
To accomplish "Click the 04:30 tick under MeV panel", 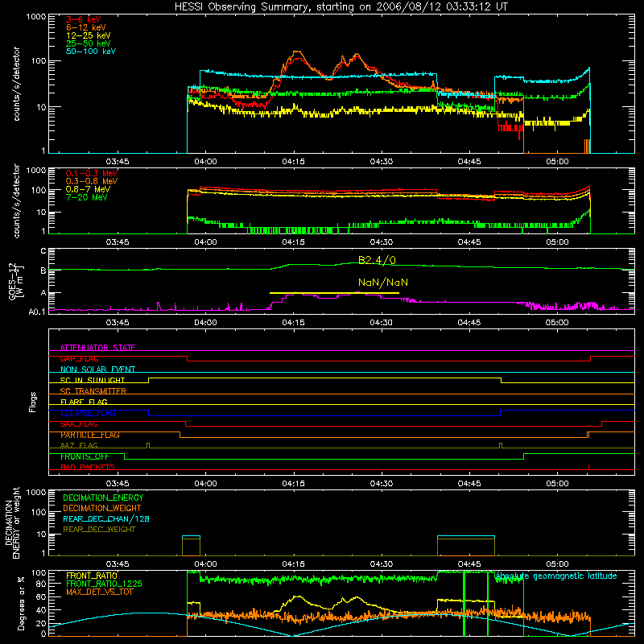I will pyautogui.click(x=381, y=242).
